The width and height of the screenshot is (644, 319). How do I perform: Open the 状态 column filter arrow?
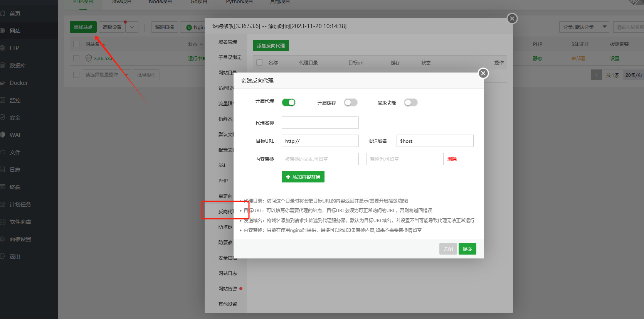pos(201,45)
